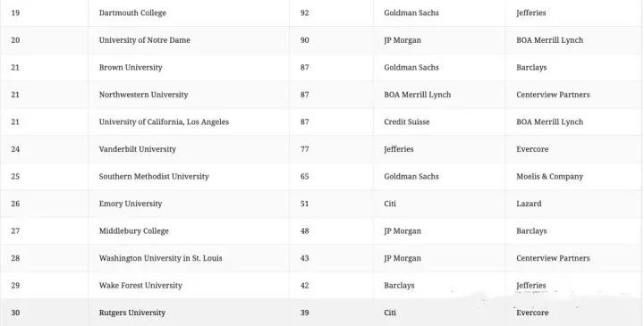Click Southern Methodist University text
The height and width of the screenshot is (326, 644).
154,176
